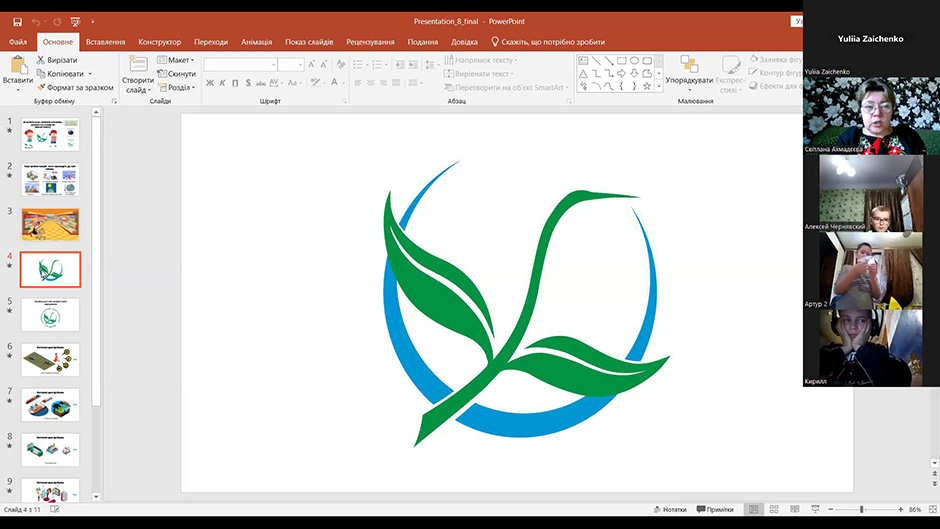Image resolution: width=940 pixels, height=529 pixels.
Task: Redo action with the repeat arrow icon
Action: (x=57, y=22)
